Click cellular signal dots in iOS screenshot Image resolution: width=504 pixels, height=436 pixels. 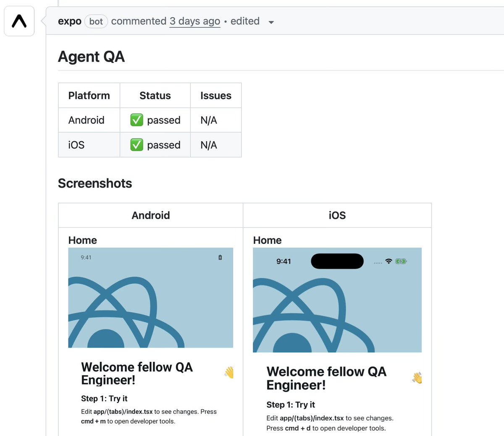[378, 263]
